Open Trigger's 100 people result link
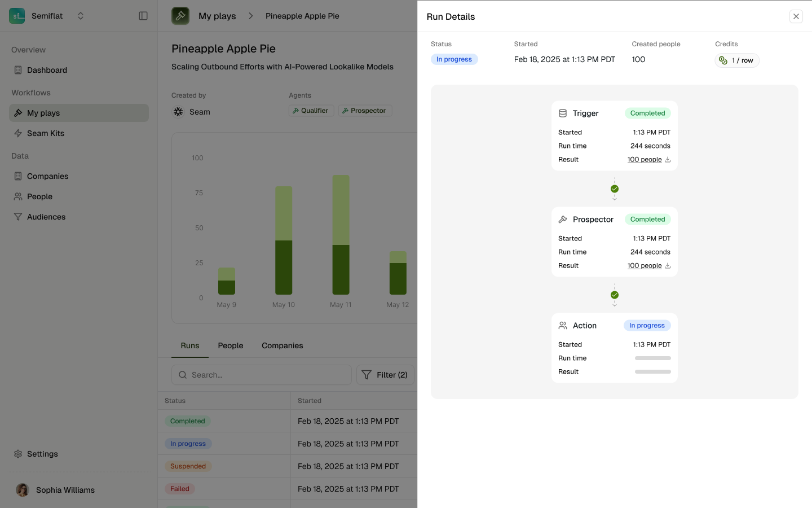Screen dimensions: 812x508 (644, 160)
